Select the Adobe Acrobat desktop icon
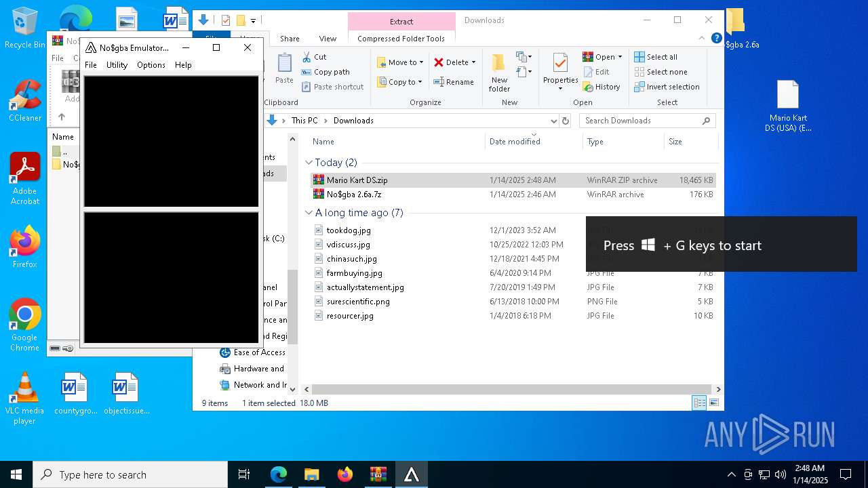 [x=24, y=178]
